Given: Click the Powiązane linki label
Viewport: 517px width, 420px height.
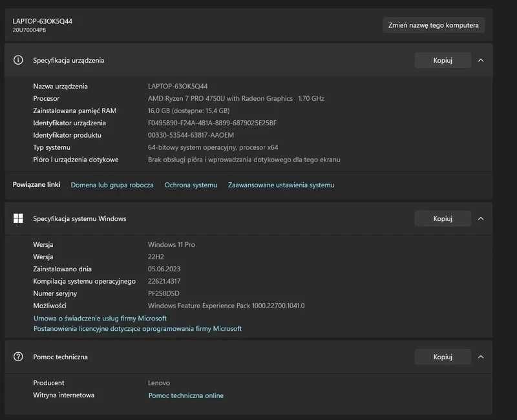Looking at the screenshot, I should point(36,185).
